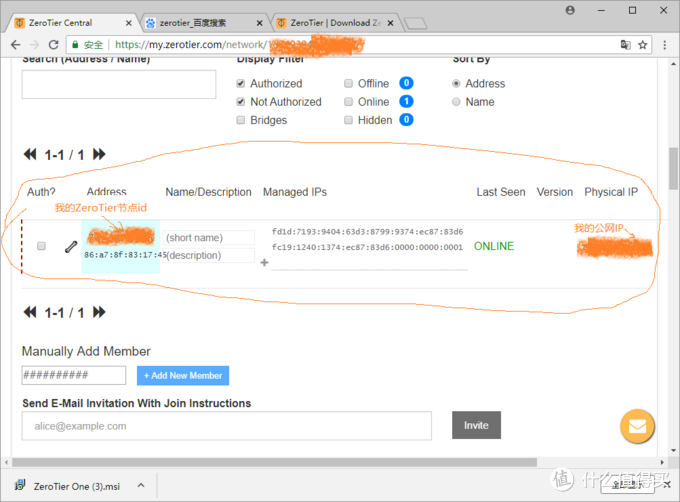Viewport: 680px width, 502px height.
Task: Click the plus icon to add managed IP
Action: coord(264,263)
